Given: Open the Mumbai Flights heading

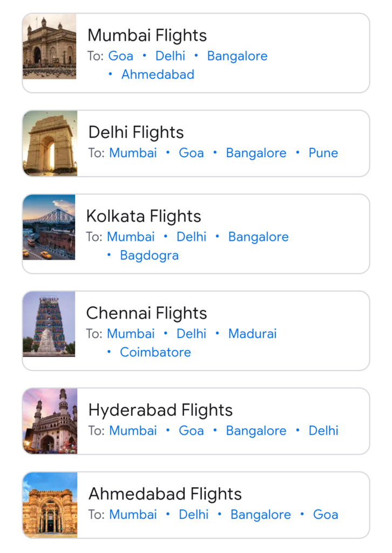Looking at the screenshot, I should pyautogui.click(x=147, y=36).
